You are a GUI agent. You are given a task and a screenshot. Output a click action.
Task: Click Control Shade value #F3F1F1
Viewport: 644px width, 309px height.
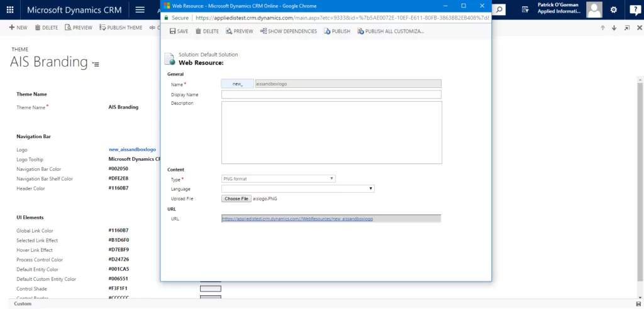tap(118, 289)
